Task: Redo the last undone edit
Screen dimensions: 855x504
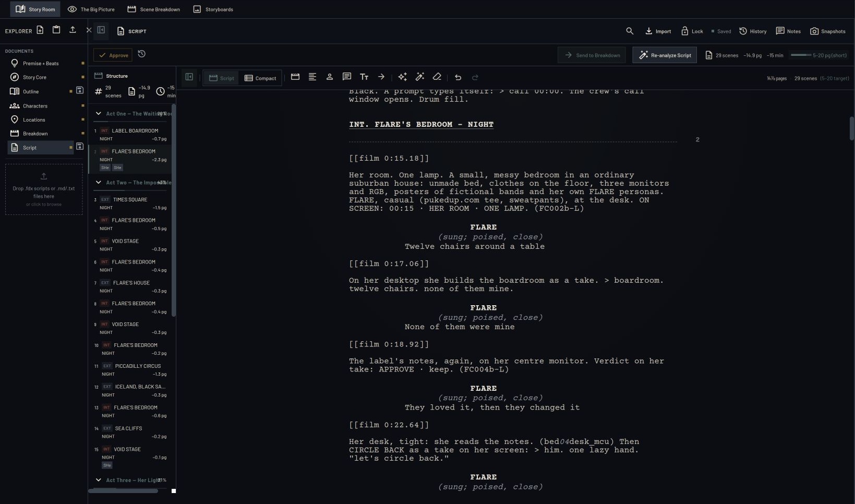Action: click(475, 77)
